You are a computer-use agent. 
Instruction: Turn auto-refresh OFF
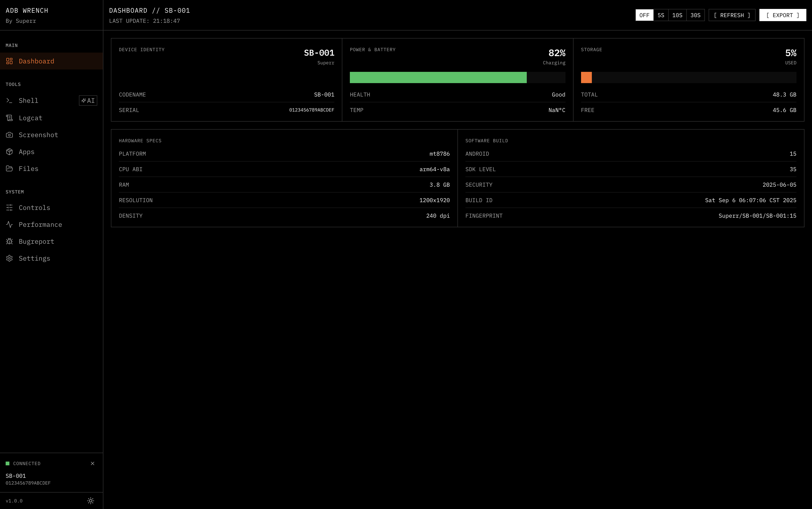coord(644,15)
